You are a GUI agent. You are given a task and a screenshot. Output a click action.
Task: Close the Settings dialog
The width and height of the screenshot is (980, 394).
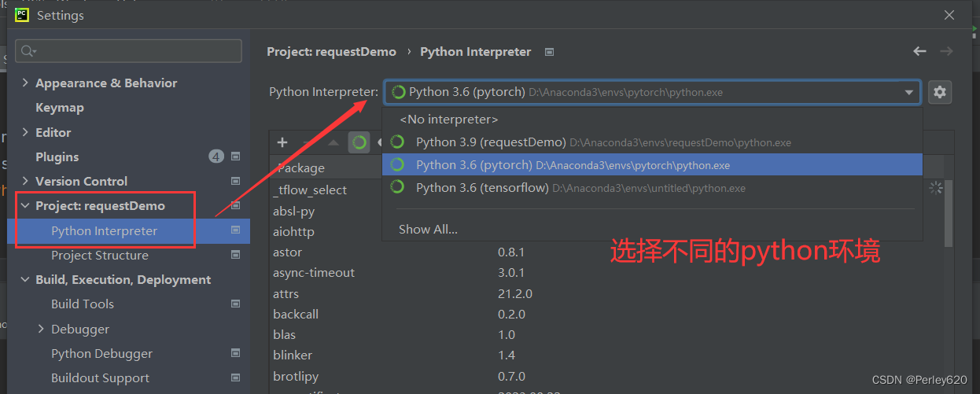pyautogui.click(x=950, y=15)
